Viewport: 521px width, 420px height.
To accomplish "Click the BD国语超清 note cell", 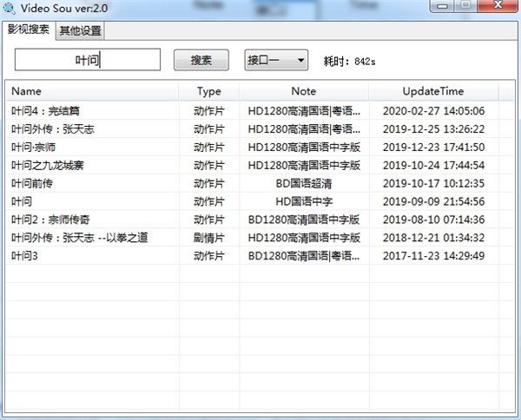I will tap(304, 183).
